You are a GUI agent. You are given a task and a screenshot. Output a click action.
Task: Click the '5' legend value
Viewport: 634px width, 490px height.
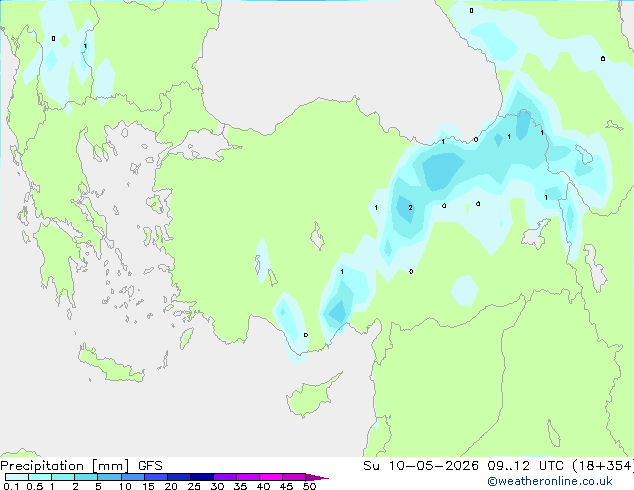[x=98, y=486]
